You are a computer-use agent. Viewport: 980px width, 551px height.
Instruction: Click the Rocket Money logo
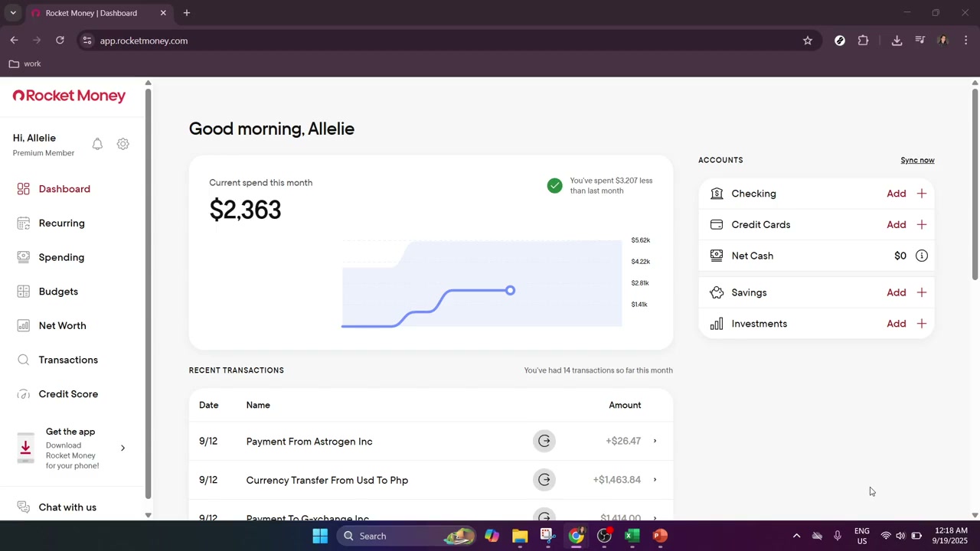[x=69, y=96]
